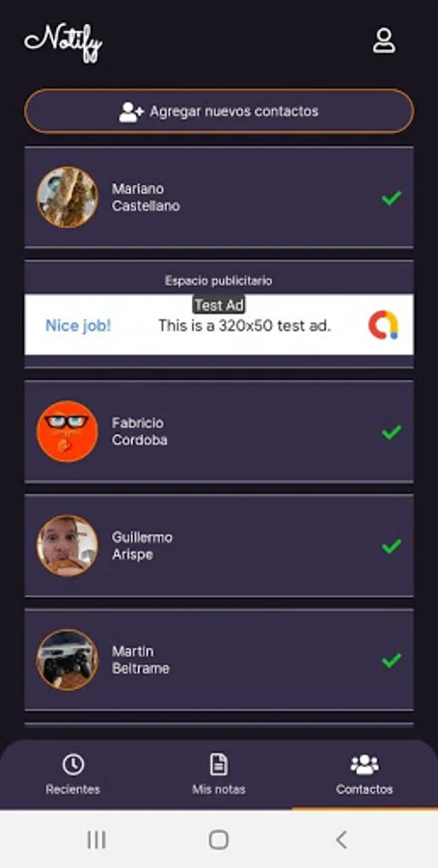Switch to the Mis notas tab label

point(219,789)
